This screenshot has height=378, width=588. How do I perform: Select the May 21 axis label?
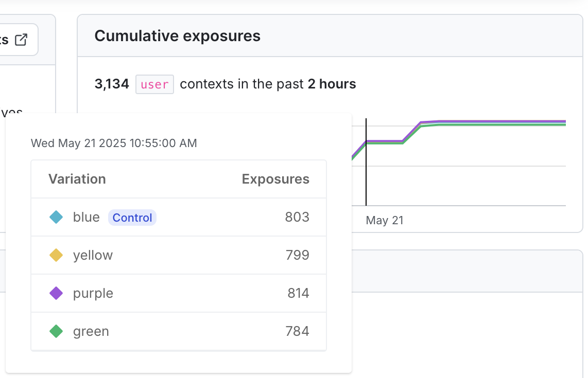tap(385, 220)
